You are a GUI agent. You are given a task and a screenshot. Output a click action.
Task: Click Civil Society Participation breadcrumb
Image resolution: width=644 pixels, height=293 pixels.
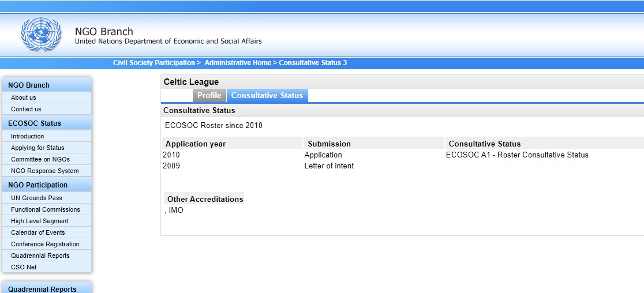154,63
